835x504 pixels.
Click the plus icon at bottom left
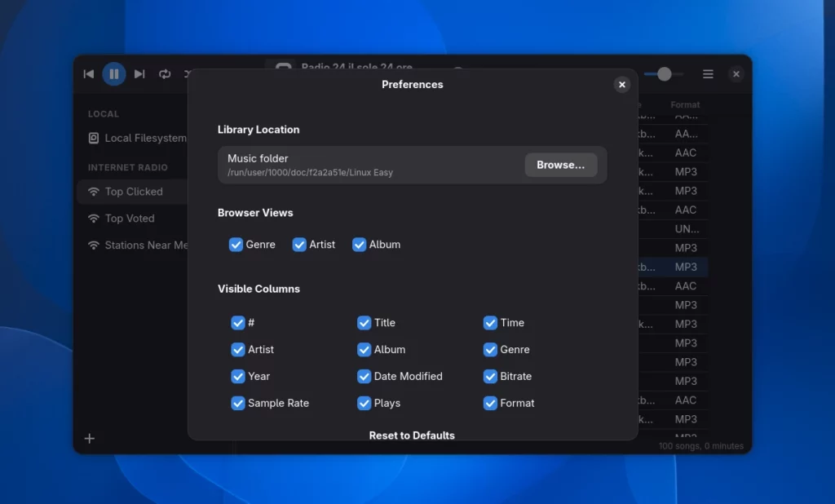coord(90,439)
